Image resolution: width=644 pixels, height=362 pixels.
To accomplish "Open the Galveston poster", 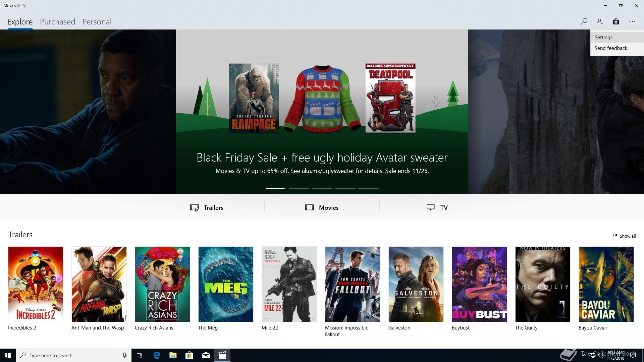I will click(416, 284).
